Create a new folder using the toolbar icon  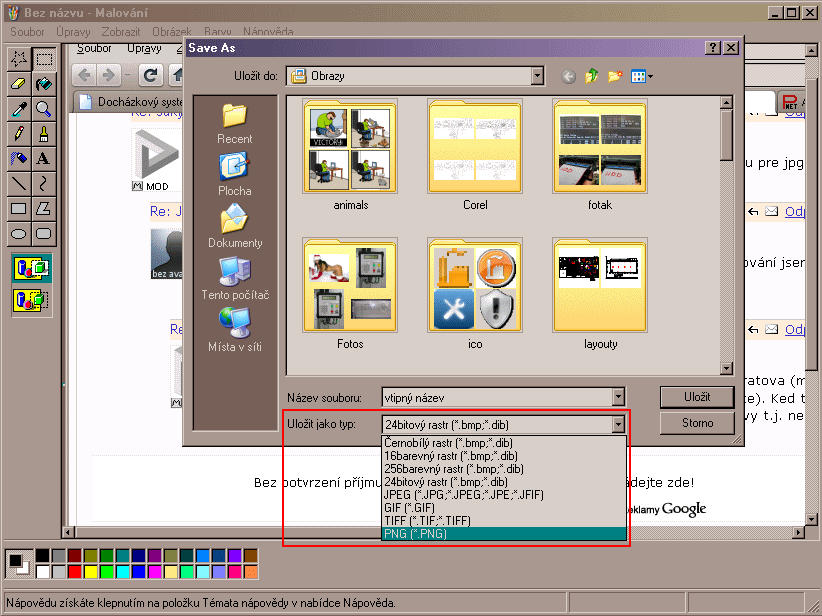point(615,76)
